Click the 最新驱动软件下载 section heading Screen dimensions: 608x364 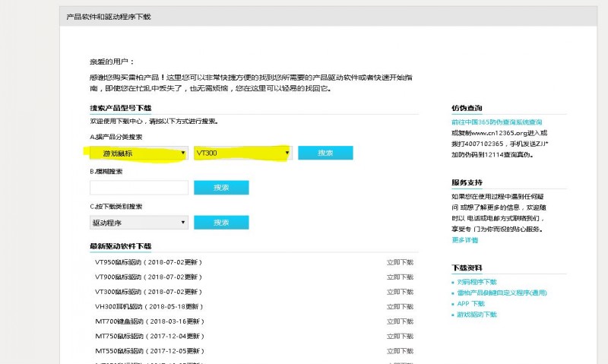pos(121,246)
